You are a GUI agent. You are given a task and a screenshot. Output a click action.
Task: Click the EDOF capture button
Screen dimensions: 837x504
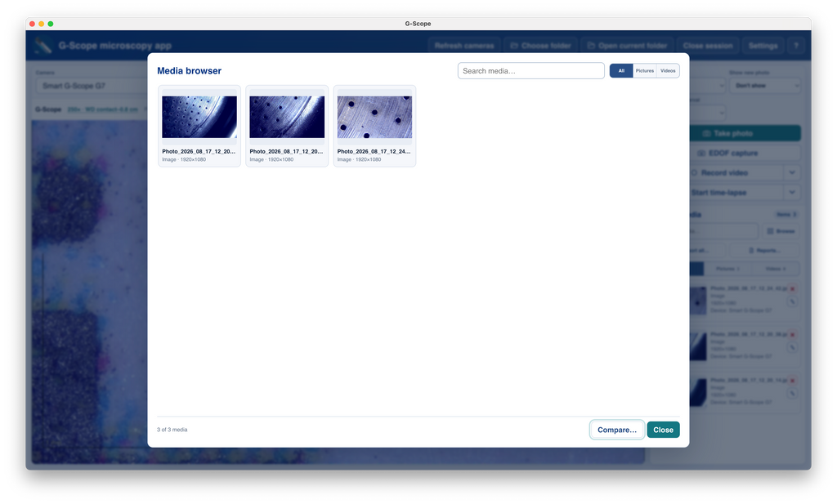pos(745,153)
